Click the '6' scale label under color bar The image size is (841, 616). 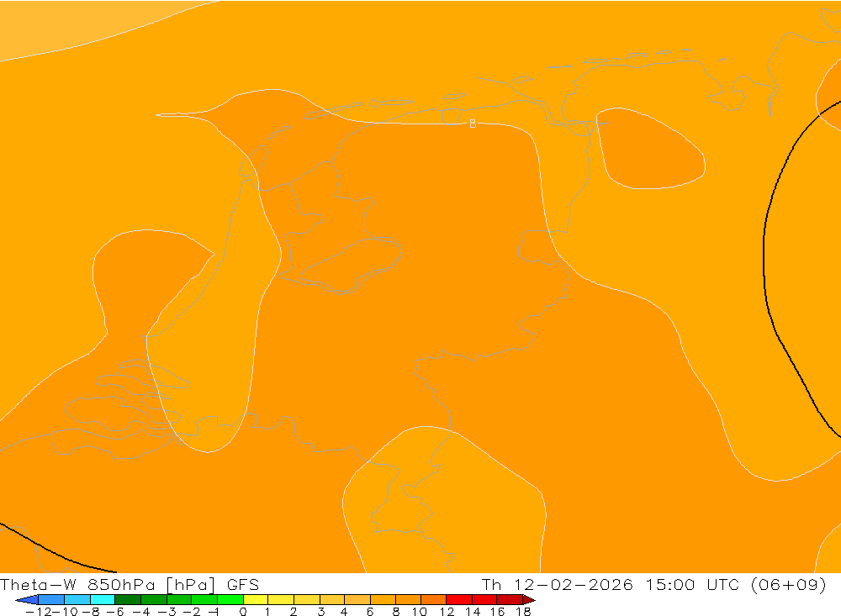click(370, 612)
